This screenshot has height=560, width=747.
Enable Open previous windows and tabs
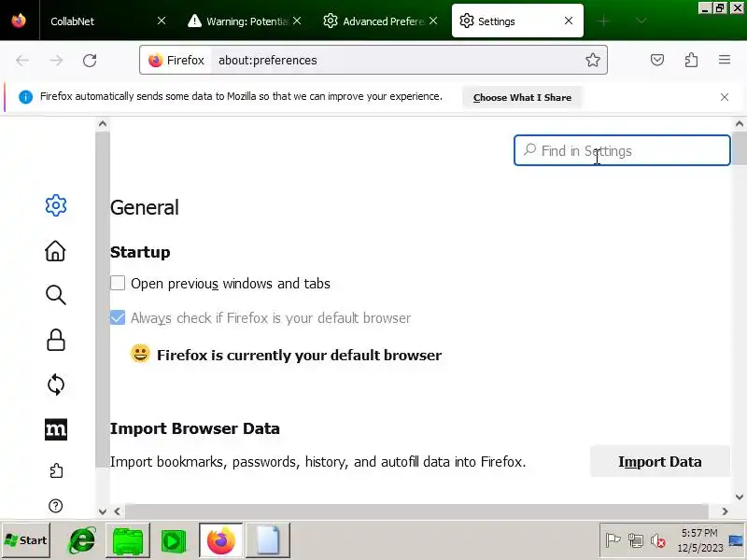[x=118, y=283]
